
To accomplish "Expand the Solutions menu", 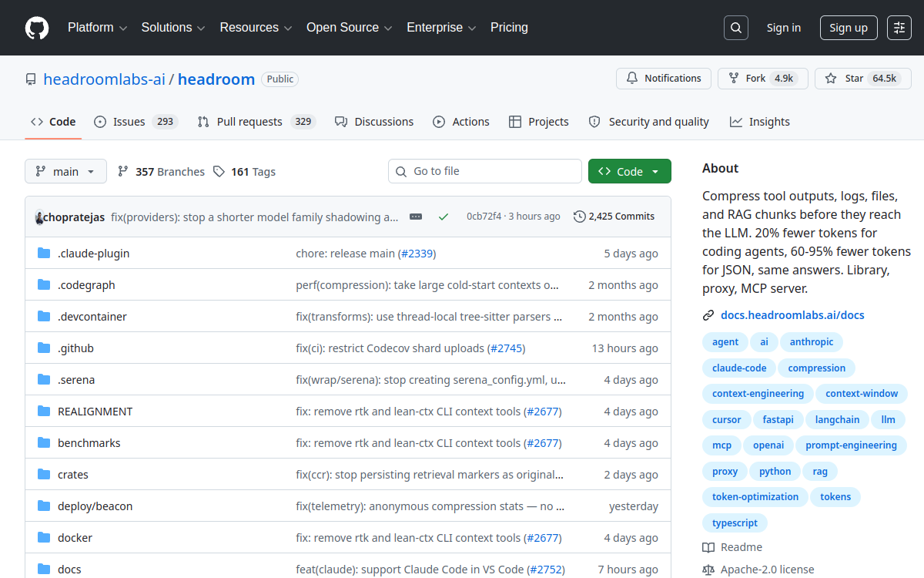I will (173, 28).
